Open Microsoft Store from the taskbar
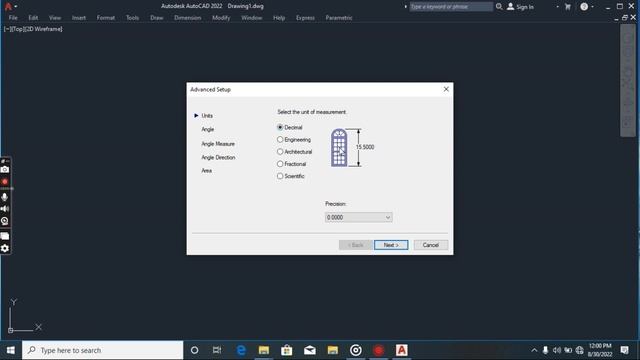This screenshot has width=640, height=360. point(287,350)
